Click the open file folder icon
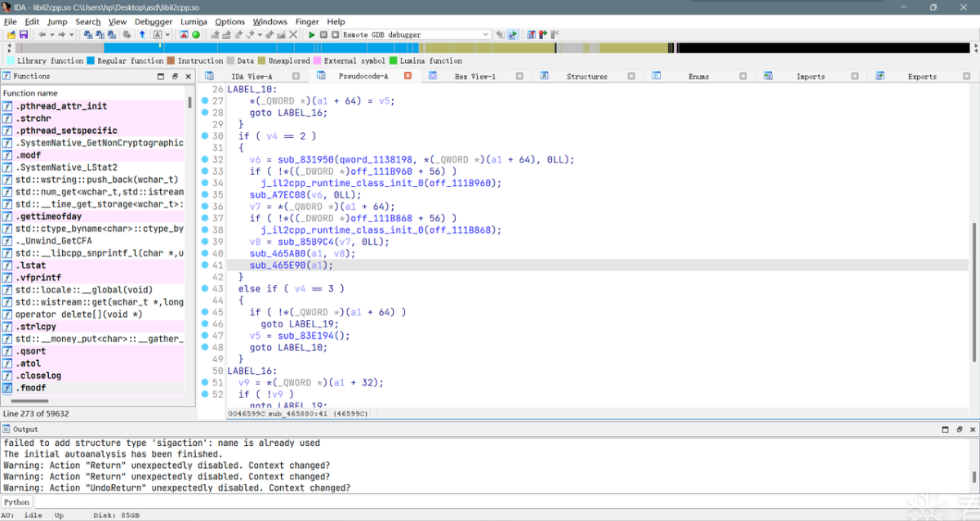 [11, 34]
